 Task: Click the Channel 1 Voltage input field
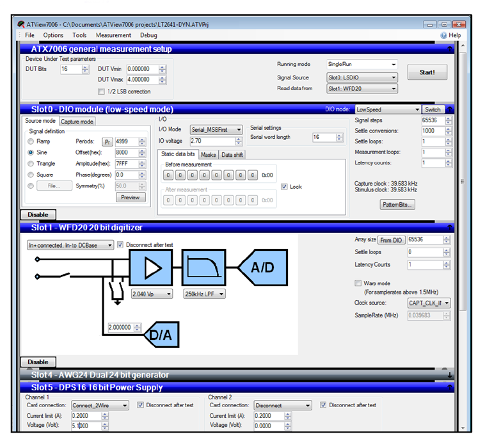pyautogui.click(x=86, y=426)
